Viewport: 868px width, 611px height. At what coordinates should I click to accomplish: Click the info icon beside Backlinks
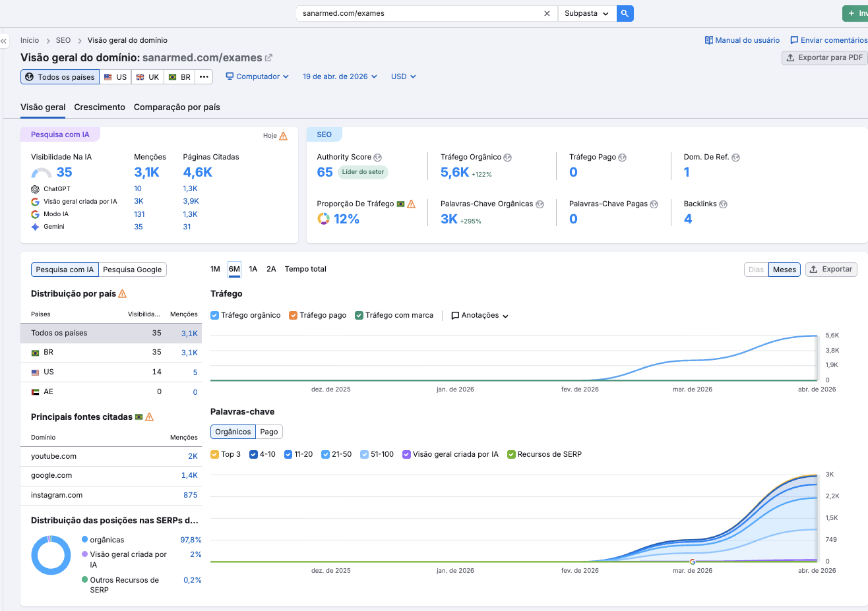(724, 204)
